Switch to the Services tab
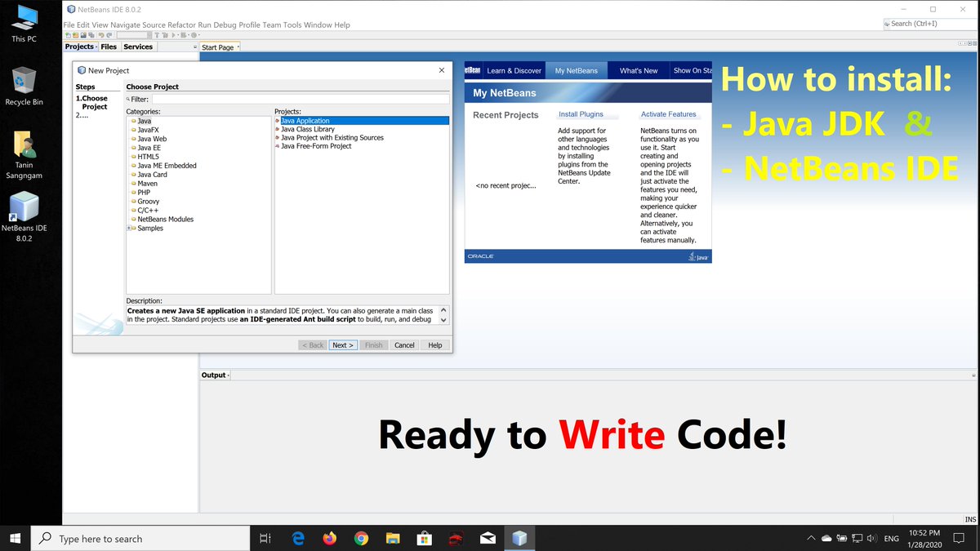This screenshot has width=980, height=551. coord(138,47)
